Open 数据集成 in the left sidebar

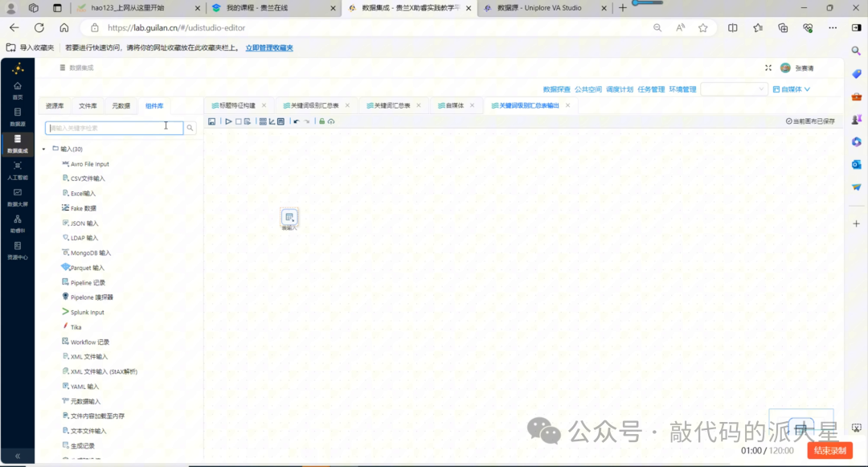pyautogui.click(x=18, y=143)
